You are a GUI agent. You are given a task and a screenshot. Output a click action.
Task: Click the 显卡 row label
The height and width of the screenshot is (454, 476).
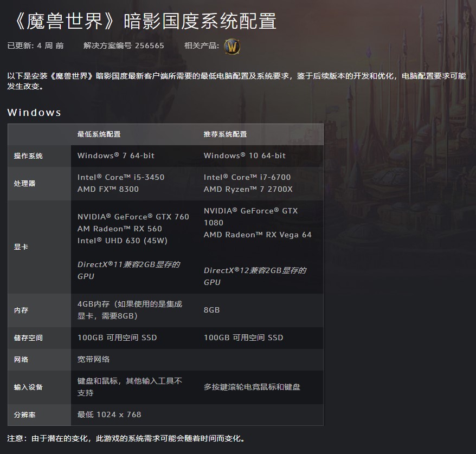click(x=21, y=247)
